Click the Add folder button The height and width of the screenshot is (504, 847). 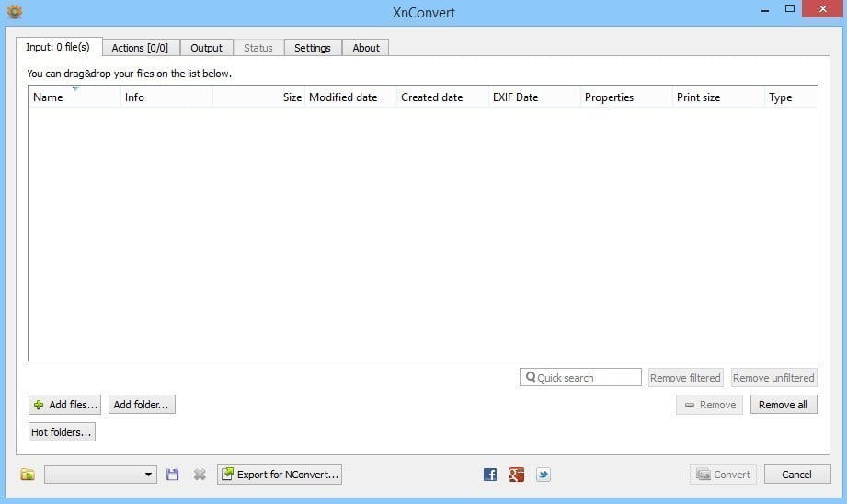pyautogui.click(x=142, y=405)
